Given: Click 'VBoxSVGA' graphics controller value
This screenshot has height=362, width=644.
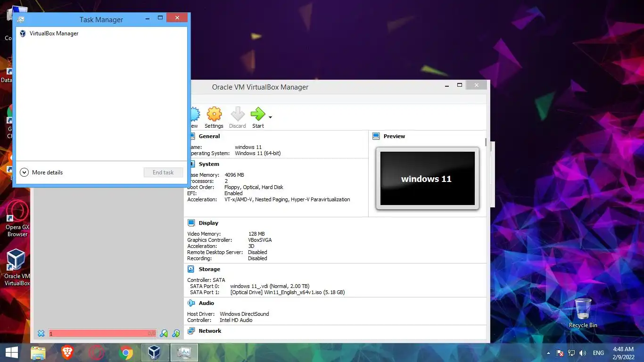Looking at the screenshot, I should pos(260,240).
